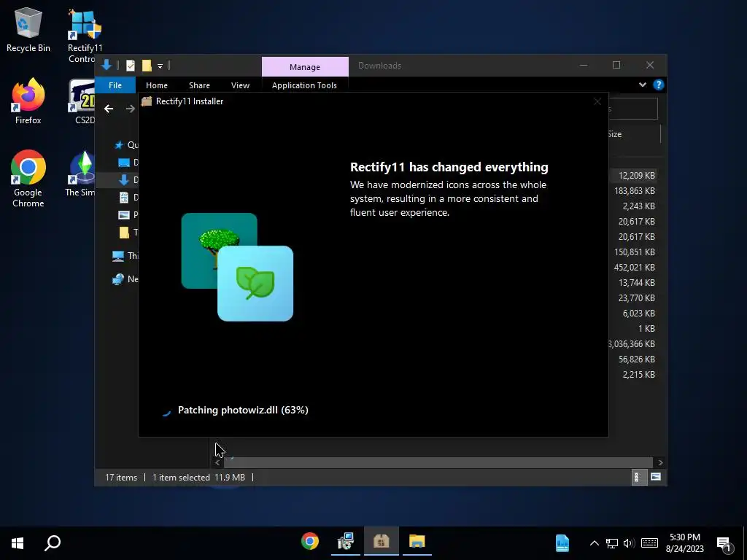Open the touch keyboard tray icon
This screenshot has width=747, height=560.
649,543
